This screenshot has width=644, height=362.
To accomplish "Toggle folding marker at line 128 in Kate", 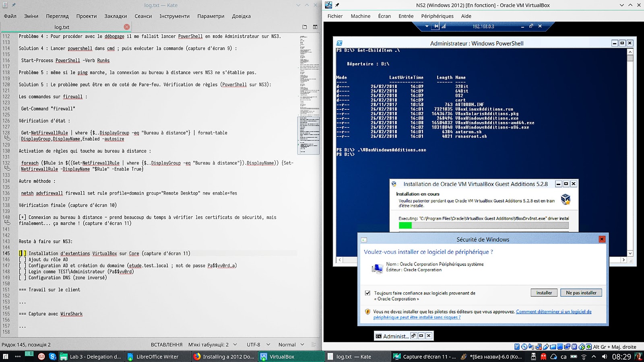I will (7, 138).
